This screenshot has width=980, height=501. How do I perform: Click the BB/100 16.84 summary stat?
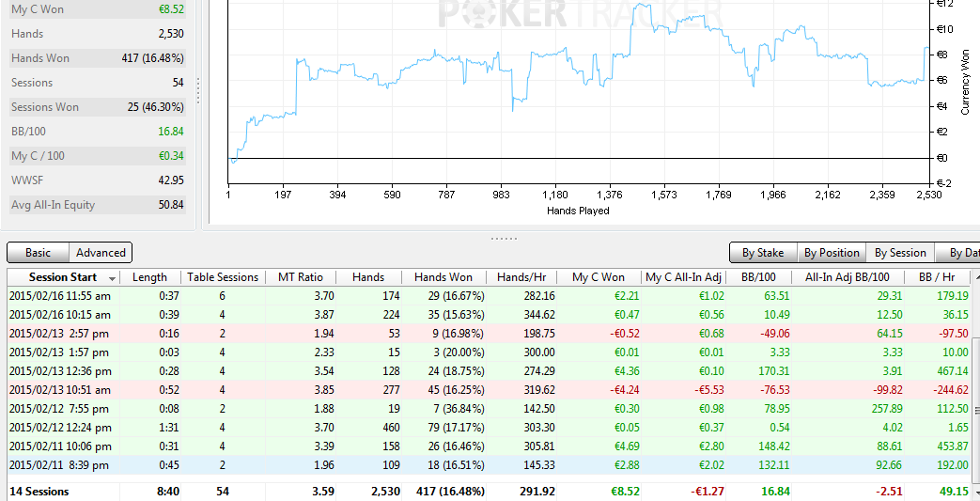click(98, 132)
